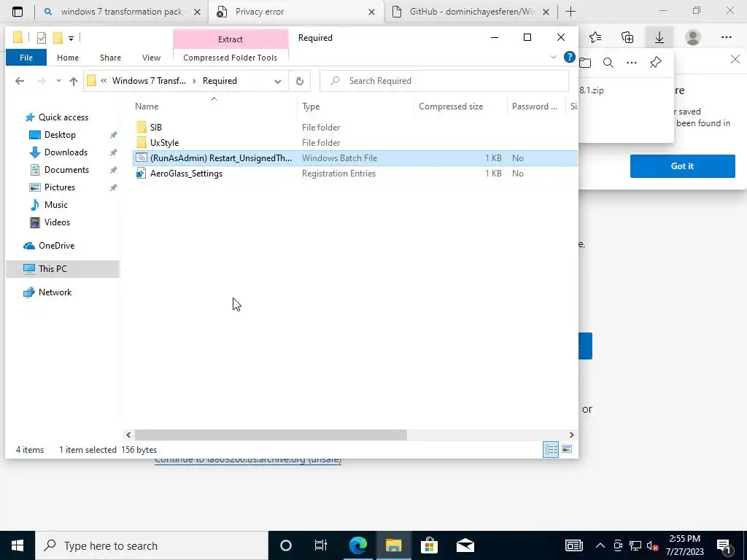Viewport: 747px width, 560px height.
Task: Switch to Details view layout
Action: 551,449
